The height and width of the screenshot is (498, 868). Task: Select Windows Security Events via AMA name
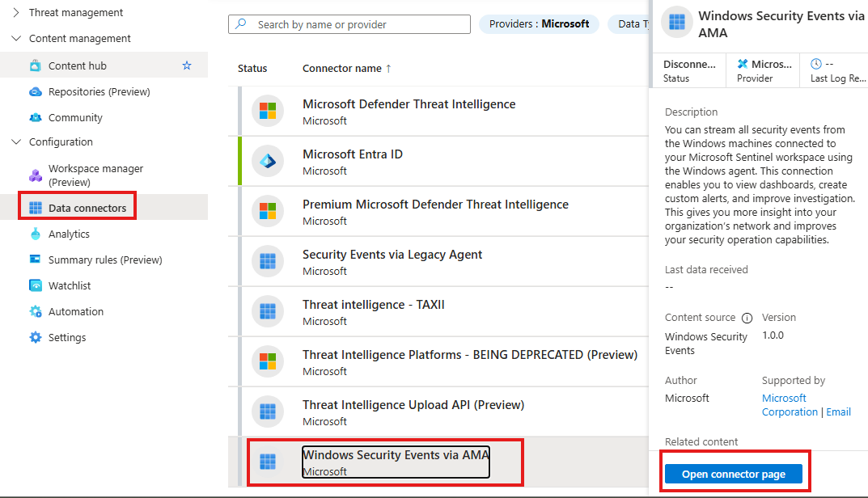[396, 455]
